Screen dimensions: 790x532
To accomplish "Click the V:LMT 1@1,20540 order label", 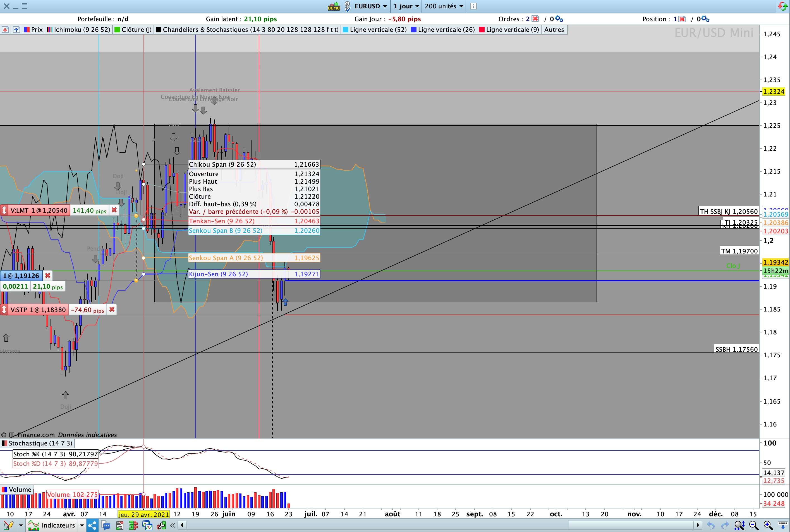I will (x=39, y=210).
